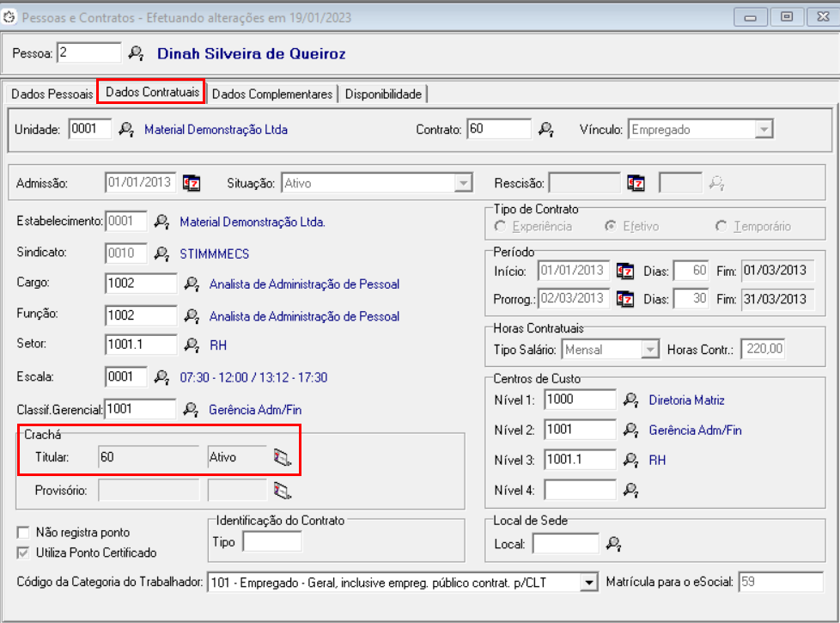Click the Setor input field

coord(141,345)
